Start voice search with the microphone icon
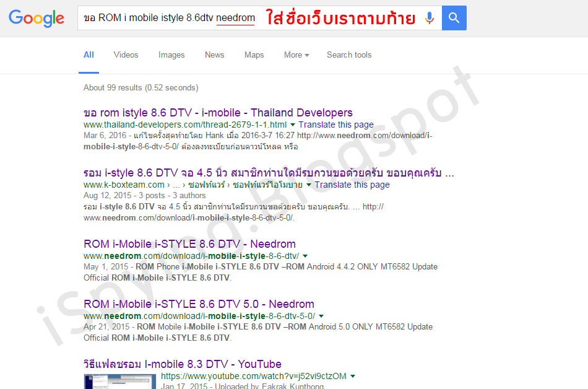Screen dimensions: 588x389 pos(430,17)
